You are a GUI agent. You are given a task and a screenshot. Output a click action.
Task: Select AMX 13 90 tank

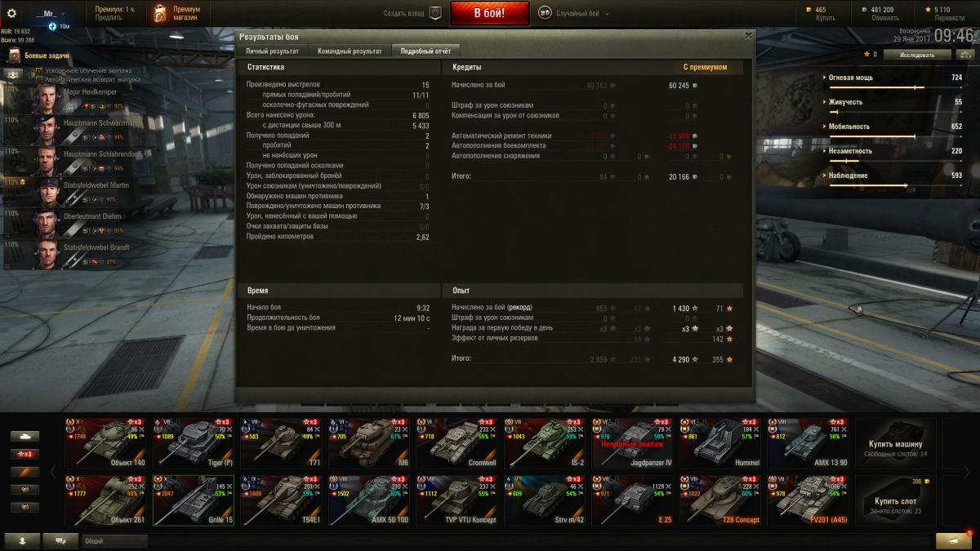click(807, 442)
